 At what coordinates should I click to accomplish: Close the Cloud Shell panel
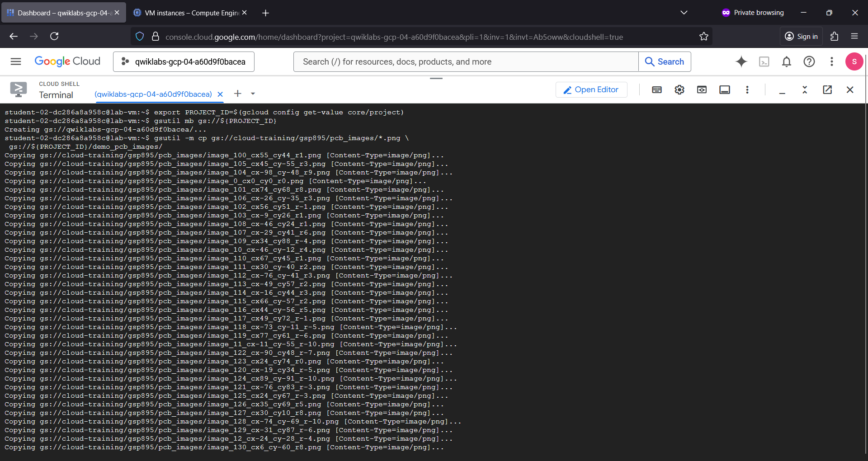pyautogui.click(x=850, y=89)
